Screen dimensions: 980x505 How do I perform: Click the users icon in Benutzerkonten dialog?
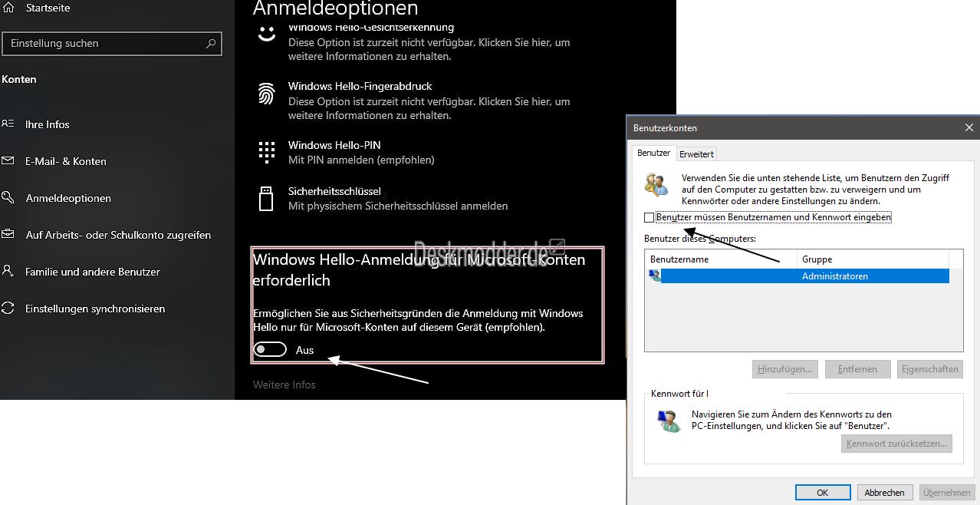[657, 184]
